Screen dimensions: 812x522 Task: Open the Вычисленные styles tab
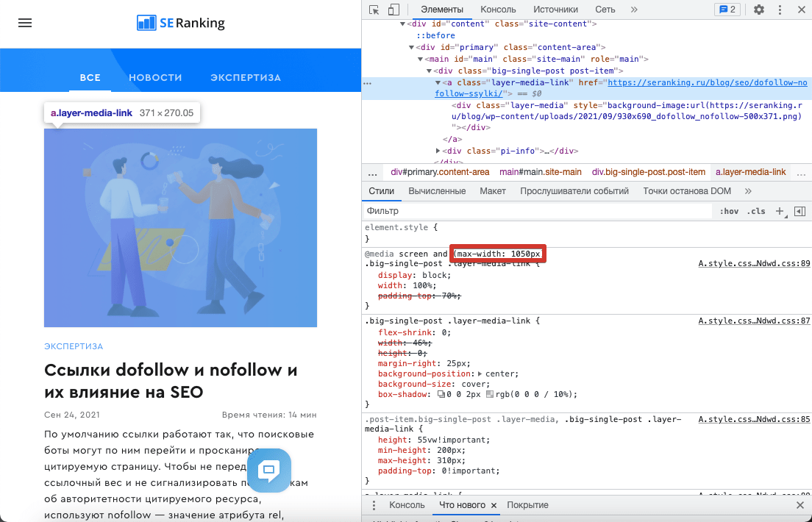click(x=437, y=191)
